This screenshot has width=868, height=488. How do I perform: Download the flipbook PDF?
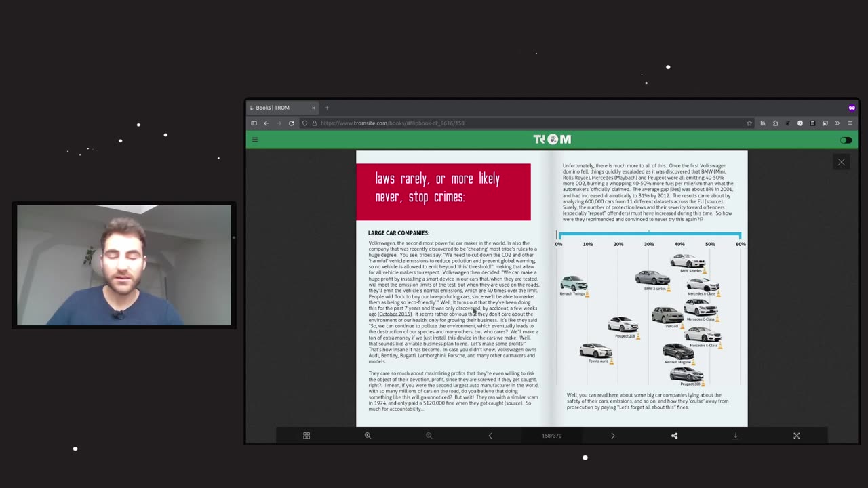click(x=736, y=436)
